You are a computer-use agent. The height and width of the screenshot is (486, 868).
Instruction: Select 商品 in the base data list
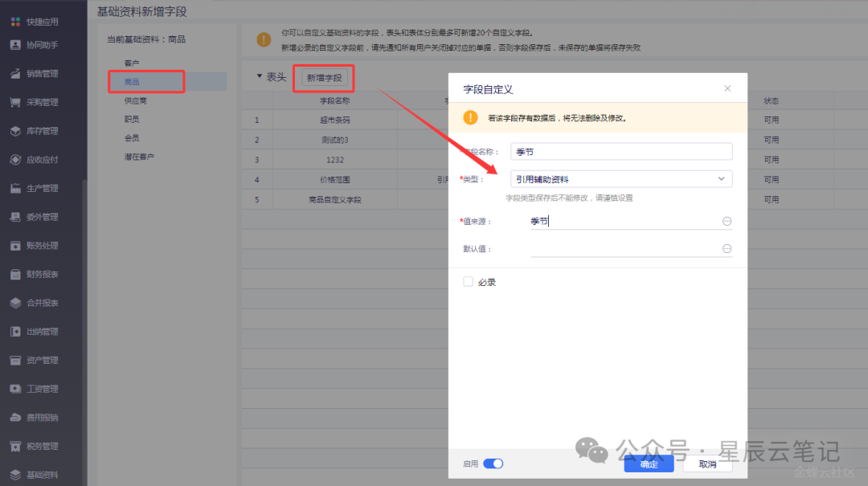pos(131,82)
